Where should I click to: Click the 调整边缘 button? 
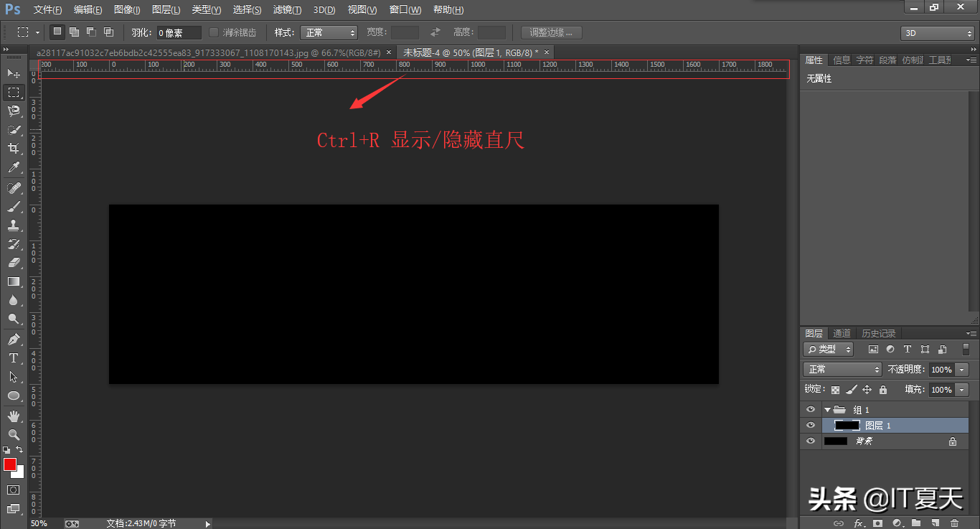pyautogui.click(x=551, y=32)
